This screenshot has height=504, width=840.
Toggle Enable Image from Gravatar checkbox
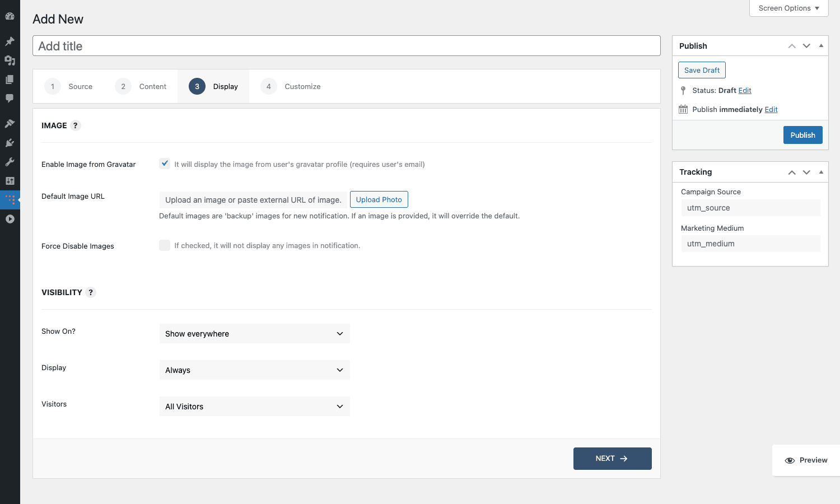coord(165,164)
